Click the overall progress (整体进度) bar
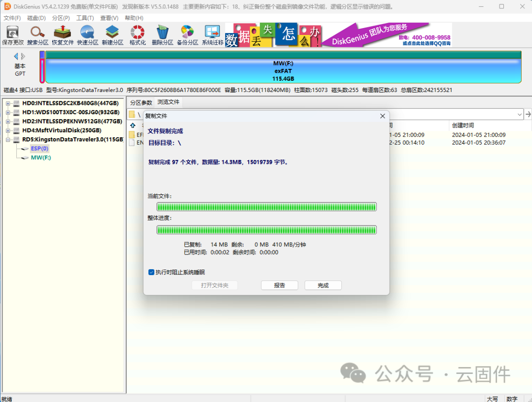The width and height of the screenshot is (532, 402). (x=266, y=230)
